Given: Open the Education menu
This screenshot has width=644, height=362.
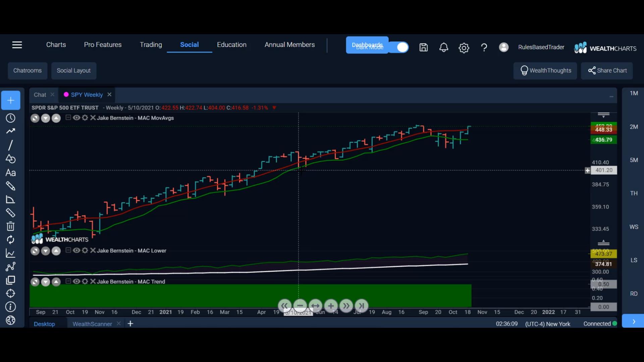Looking at the screenshot, I should 232,45.
